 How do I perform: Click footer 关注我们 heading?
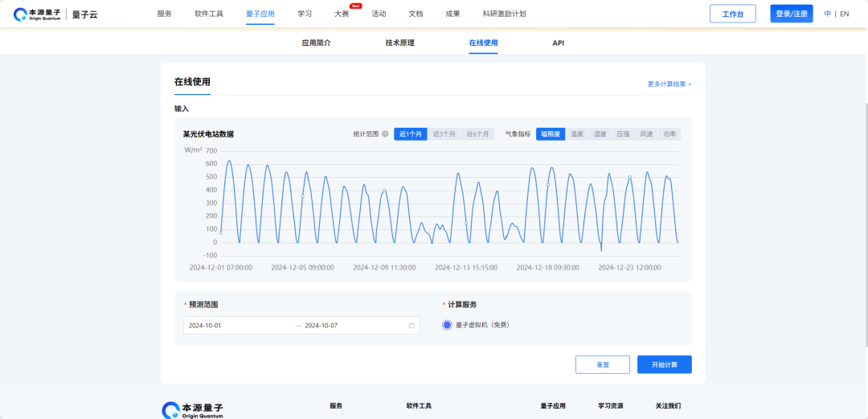[x=668, y=406]
